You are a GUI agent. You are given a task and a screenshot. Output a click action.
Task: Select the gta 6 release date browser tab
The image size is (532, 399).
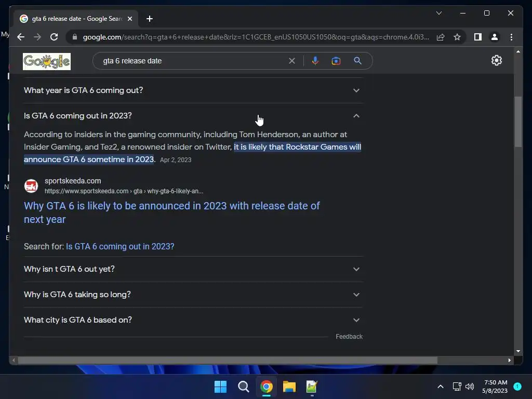tap(77, 19)
